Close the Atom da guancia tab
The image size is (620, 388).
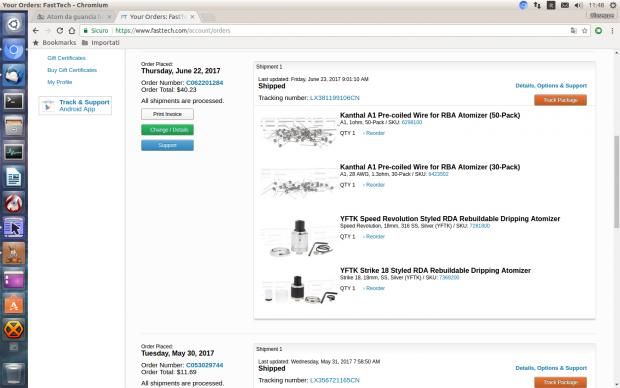(x=109, y=17)
